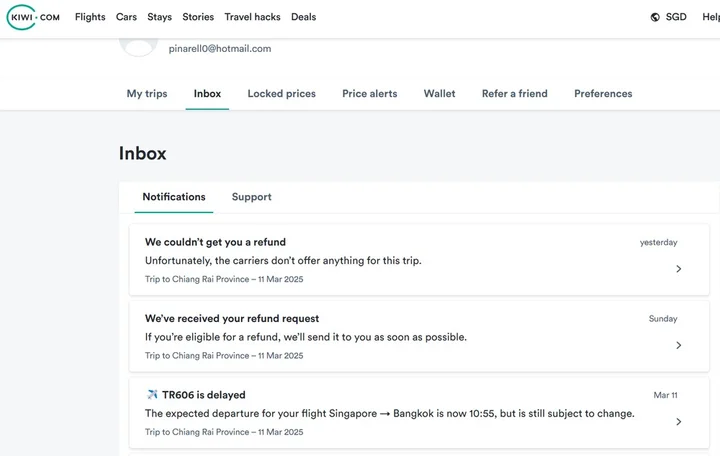Screen dimensions: 720x456
Task: Select Deals in the header
Action: 303,17
